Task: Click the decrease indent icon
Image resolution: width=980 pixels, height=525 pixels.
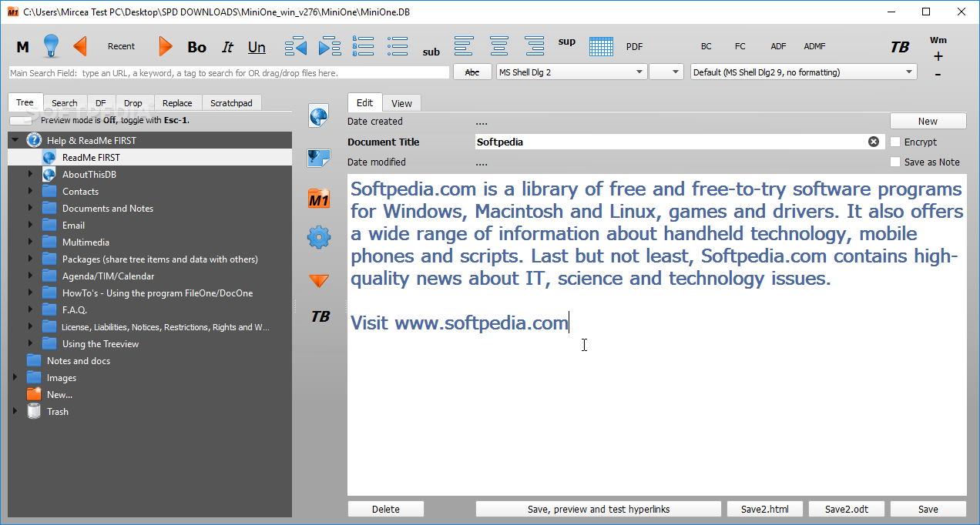Action: [296, 46]
